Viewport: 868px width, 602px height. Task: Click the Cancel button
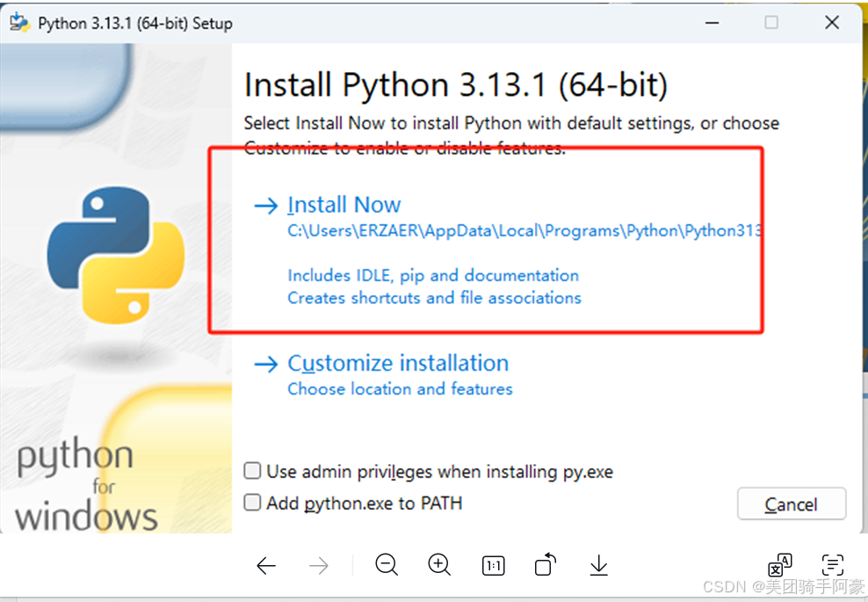coord(791,504)
